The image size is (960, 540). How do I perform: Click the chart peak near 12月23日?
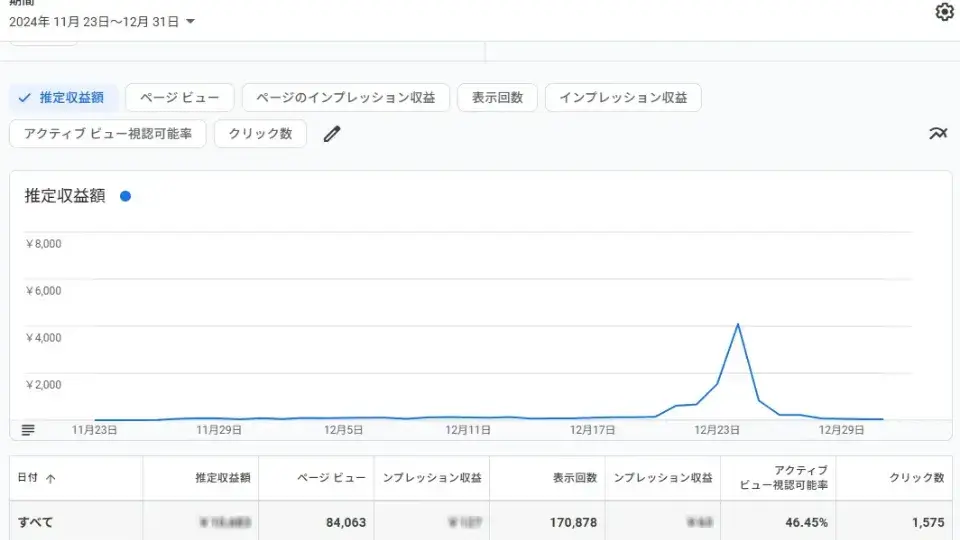coord(738,324)
